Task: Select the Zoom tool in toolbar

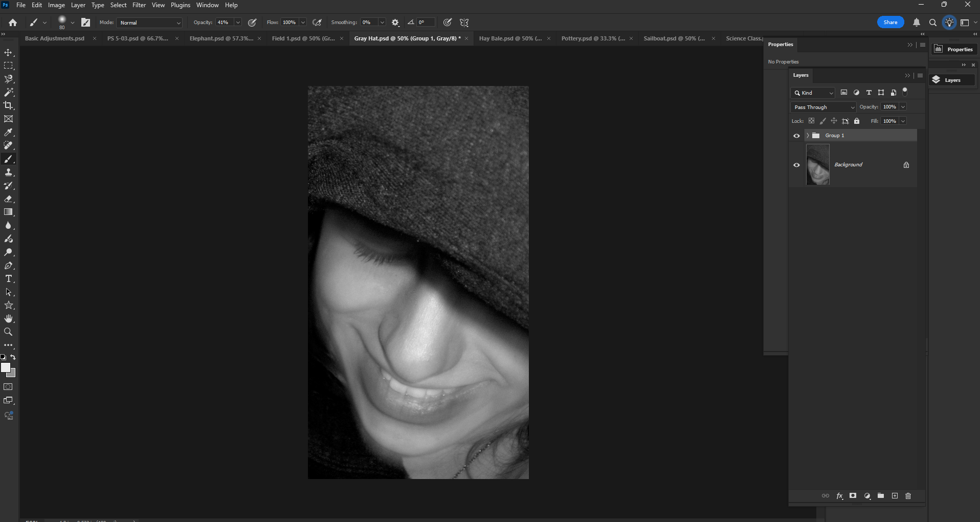Action: tap(9, 332)
